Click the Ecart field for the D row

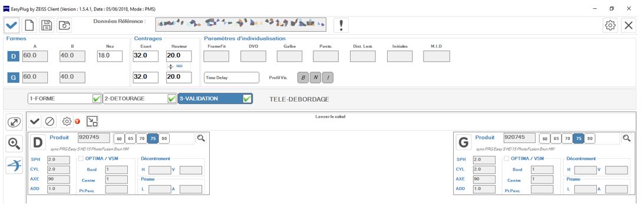pyautogui.click(x=146, y=56)
